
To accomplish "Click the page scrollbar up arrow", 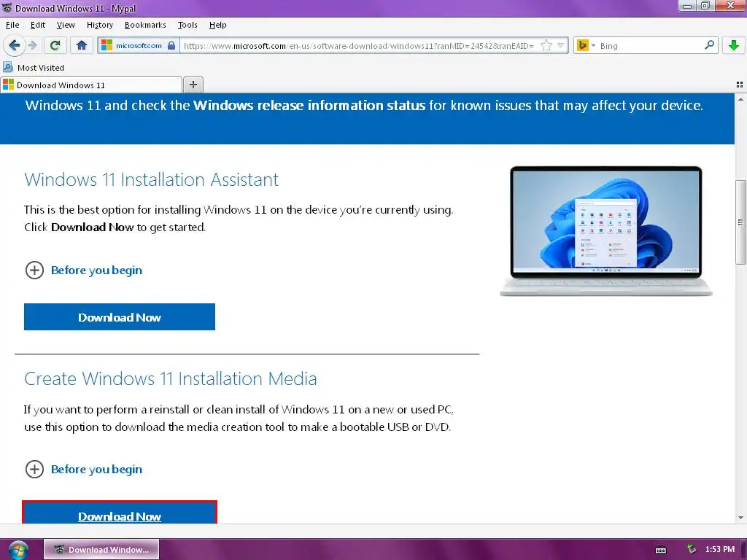I will [740, 99].
